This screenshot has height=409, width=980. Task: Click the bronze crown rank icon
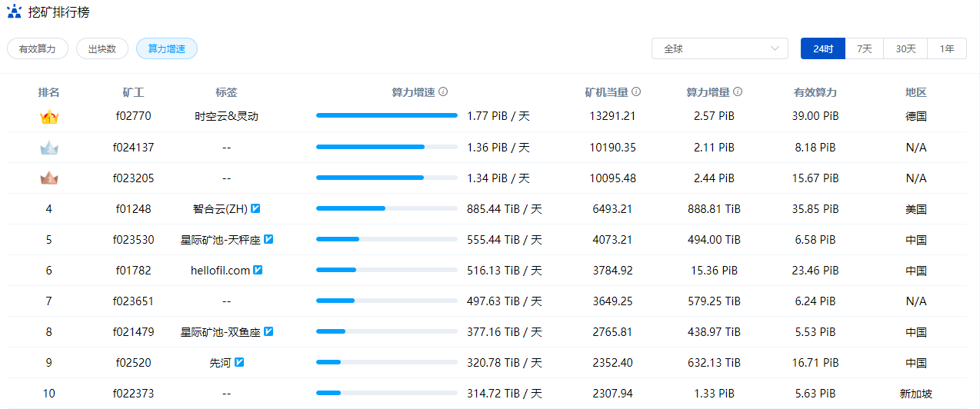[49, 178]
